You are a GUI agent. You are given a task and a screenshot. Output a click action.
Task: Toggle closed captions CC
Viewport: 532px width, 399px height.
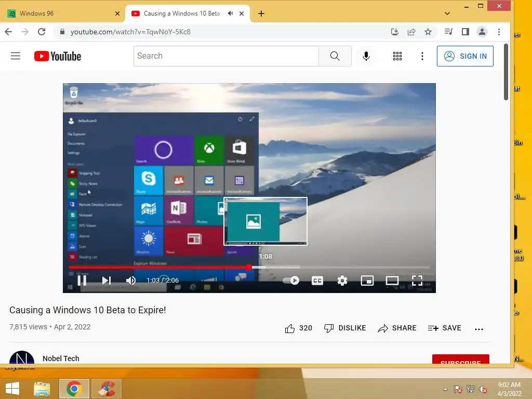tap(317, 280)
